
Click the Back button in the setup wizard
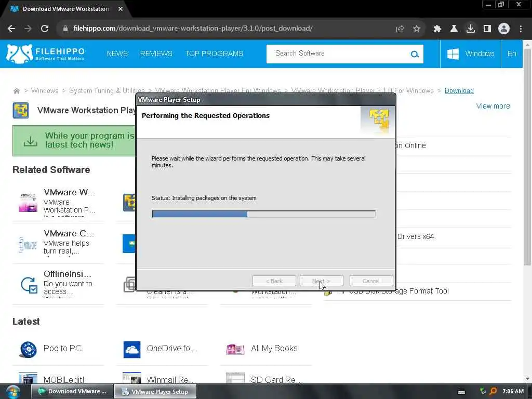(274, 281)
